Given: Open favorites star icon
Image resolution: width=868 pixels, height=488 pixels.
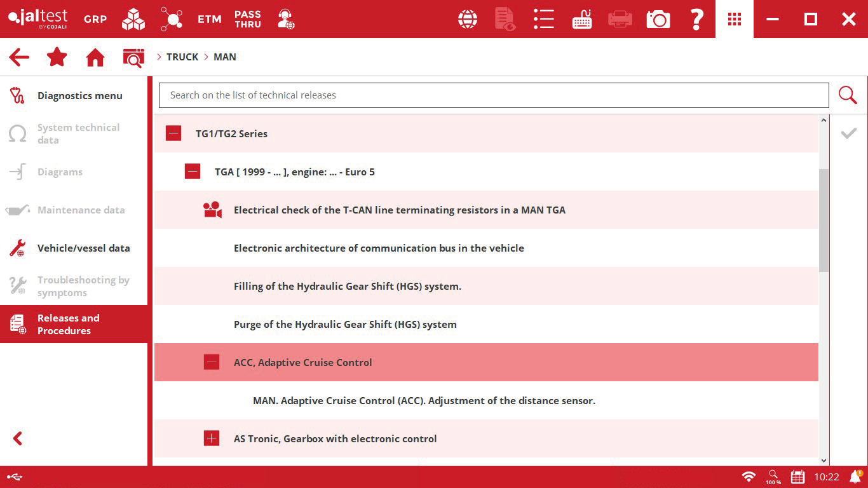Looking at the screenshot, I should 57,57.
